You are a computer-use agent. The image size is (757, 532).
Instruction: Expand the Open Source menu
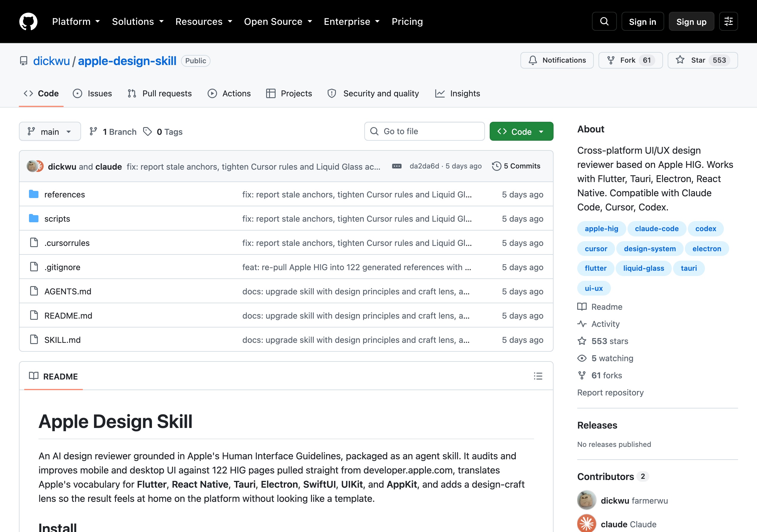click(x=278, y=21)
